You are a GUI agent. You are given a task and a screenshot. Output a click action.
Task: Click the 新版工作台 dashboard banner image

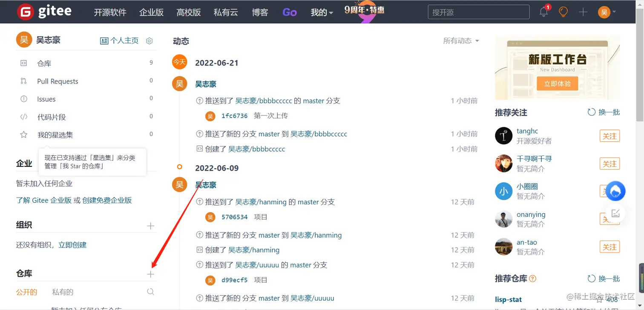tap(557, 68)
